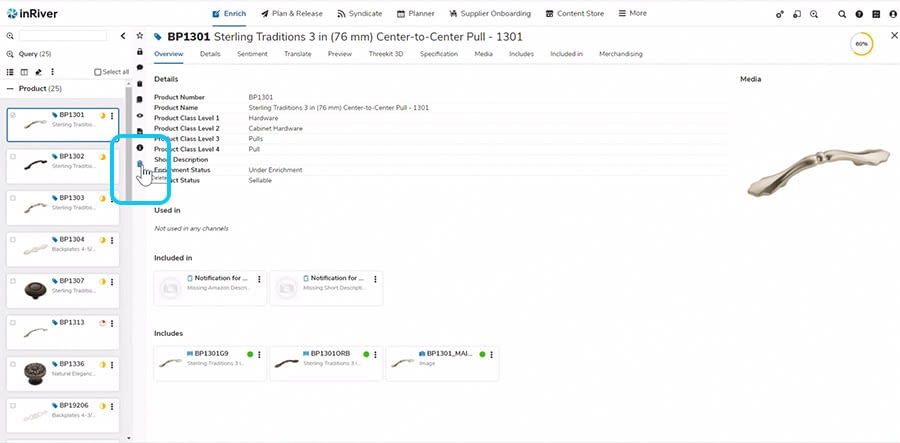The height and width of the screenshot is (443, 900).
Task: Tick the Select all checkbox
Action: tap(98, 72)
